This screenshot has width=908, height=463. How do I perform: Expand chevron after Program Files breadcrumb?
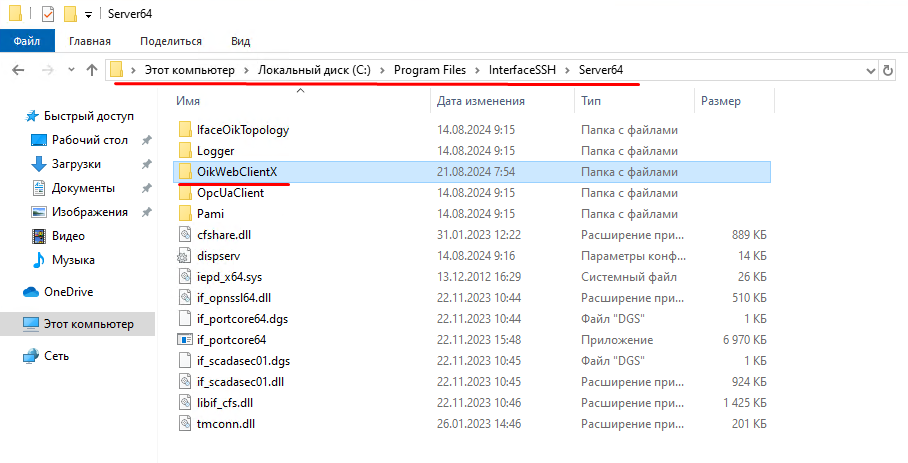click(479, 70)
